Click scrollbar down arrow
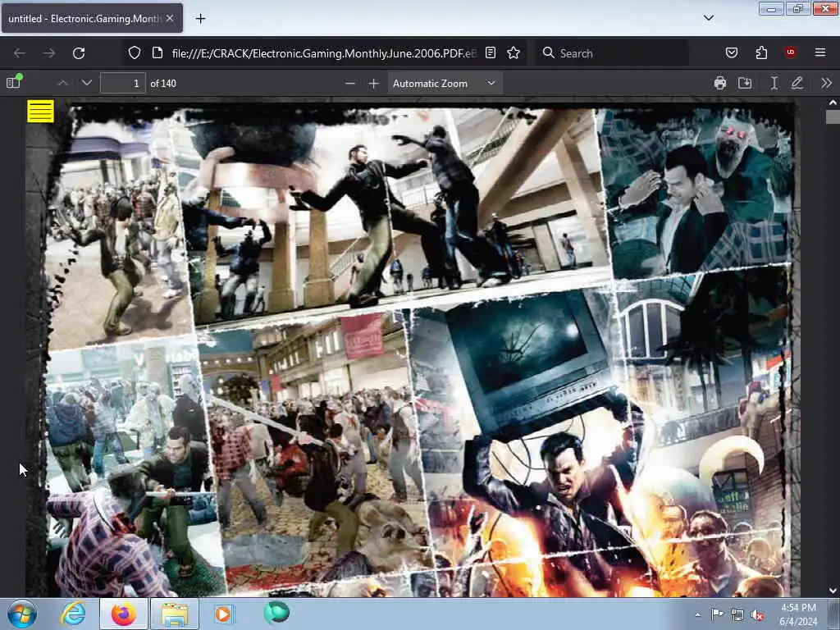The image size is (840, 630). coord(833,591)
